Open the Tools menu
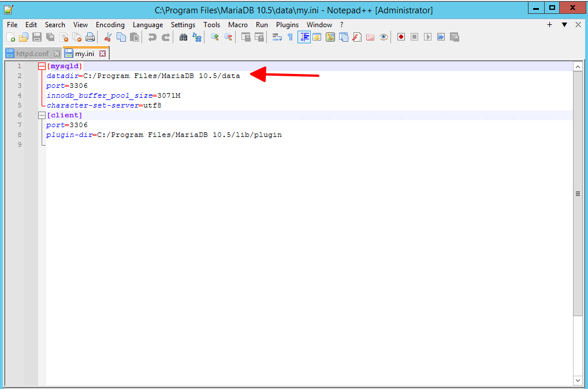This screenshot has width=588, height=389. click(212, 25)
